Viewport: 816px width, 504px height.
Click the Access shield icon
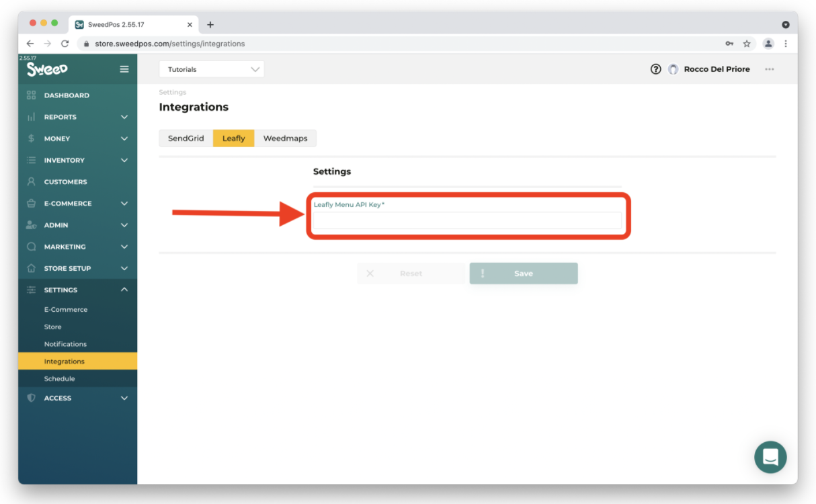(31, 398)
